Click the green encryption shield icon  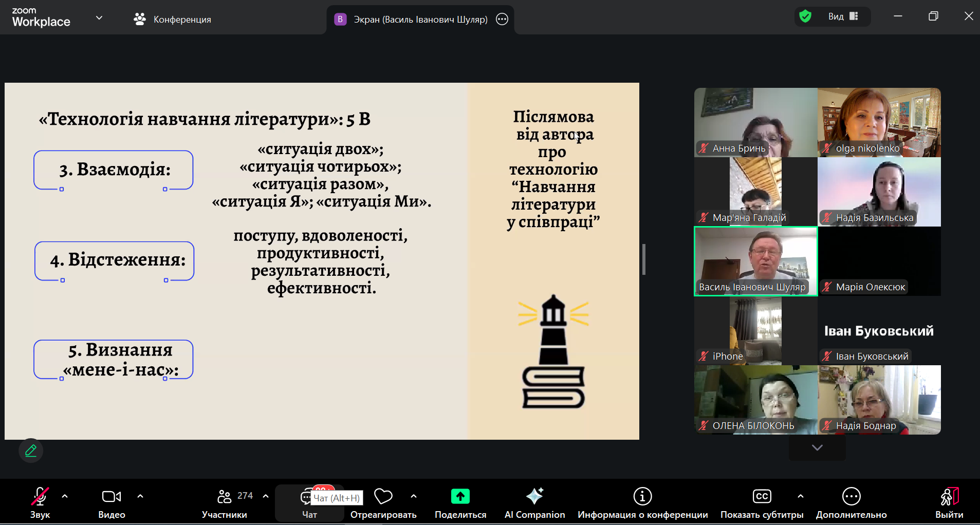[805, 16]
